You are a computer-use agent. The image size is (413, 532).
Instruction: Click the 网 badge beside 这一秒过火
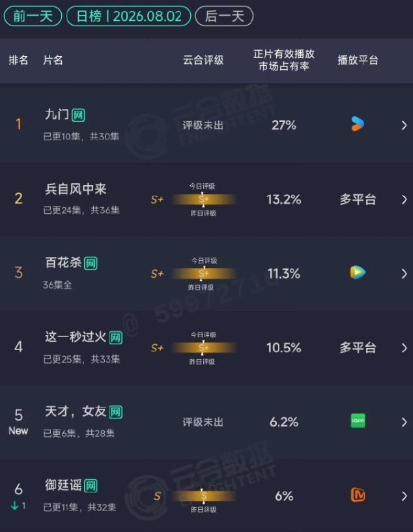click(x=115, y=338)
